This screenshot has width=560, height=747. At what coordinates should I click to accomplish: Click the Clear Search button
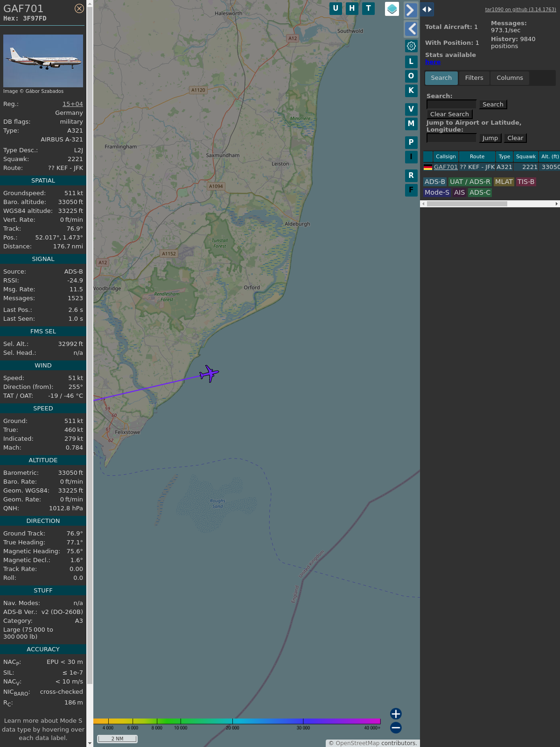click(x=449, y=114)
